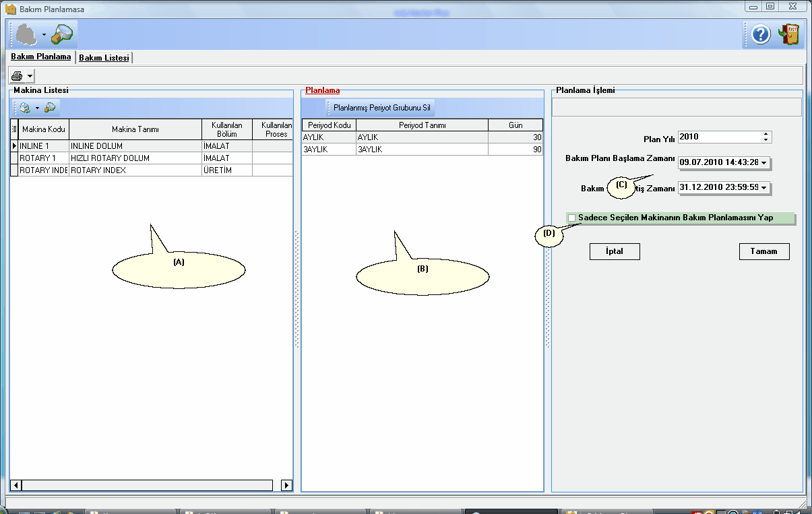The height and width of the screenshot is (514, 812).
Task: Click Bakım Planlamasa window title icon
Action: pyautogui.click(x=10, y=9)
